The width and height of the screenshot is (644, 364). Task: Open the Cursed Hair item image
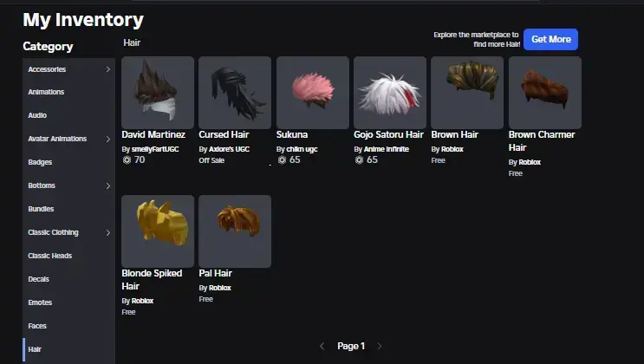(x=235, y=93)
